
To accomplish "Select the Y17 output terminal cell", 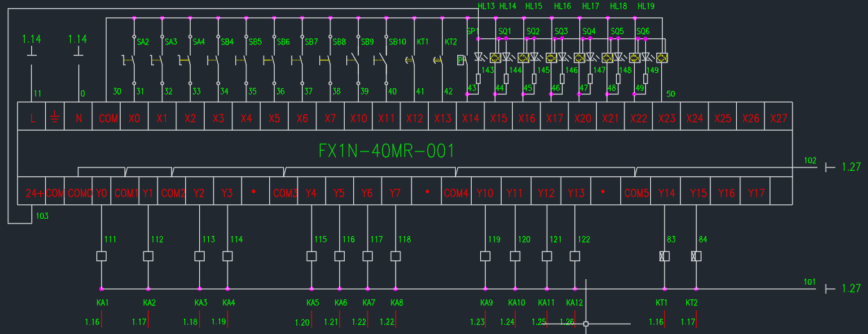I will pyautogui.click(x=756, y=192).
